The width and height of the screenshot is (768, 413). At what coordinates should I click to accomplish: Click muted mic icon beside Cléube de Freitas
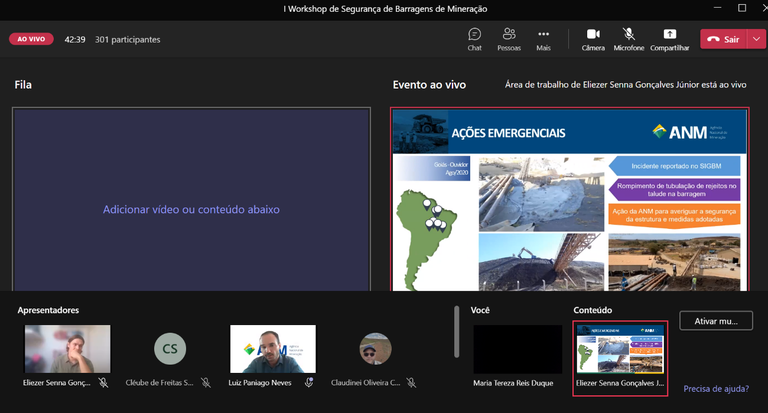click(x=205, y=382)
